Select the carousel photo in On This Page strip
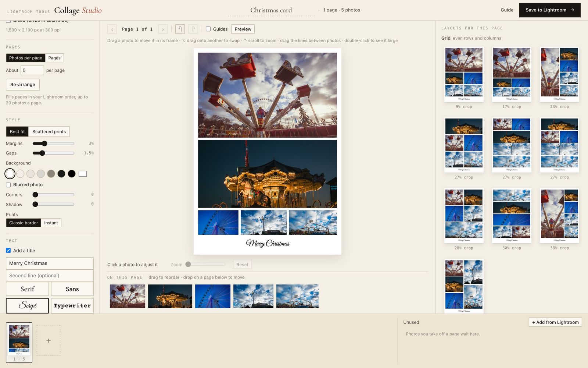588x368 pixels. click(x=170, y=296)
